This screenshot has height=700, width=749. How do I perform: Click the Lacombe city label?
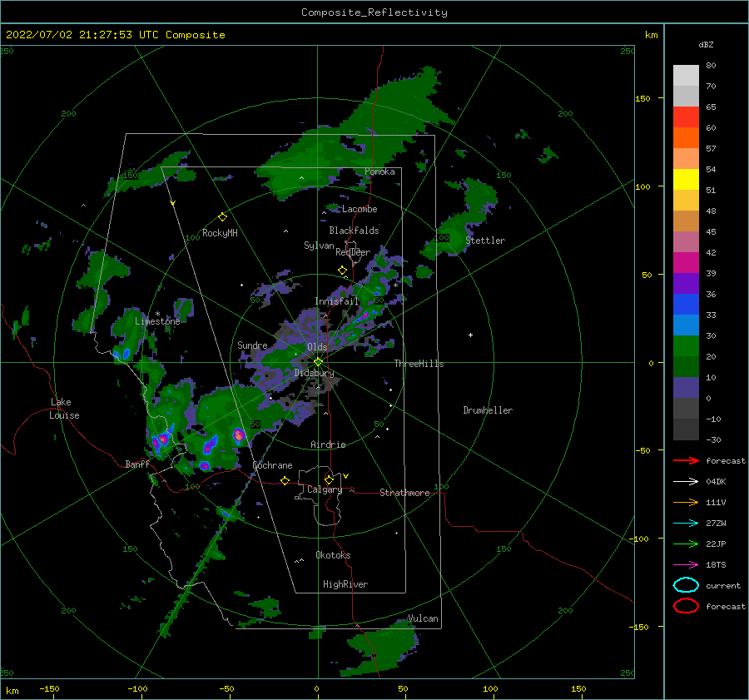point(360,209)
